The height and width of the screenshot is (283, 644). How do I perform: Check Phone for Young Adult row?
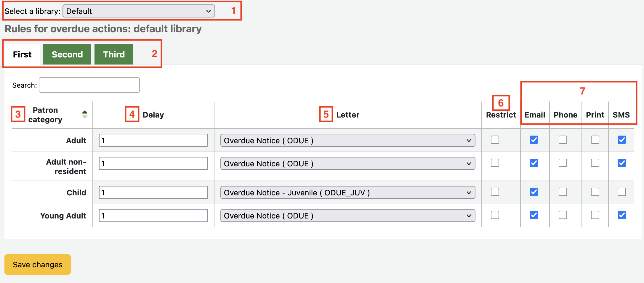[x=563, y=215]
